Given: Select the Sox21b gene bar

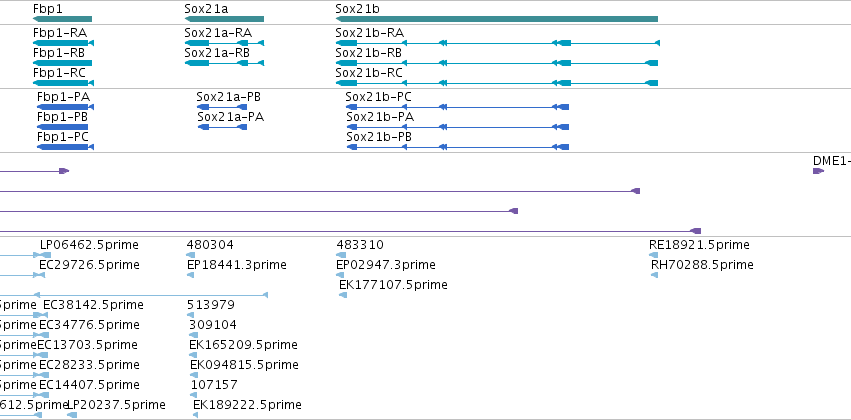Looking at the screenshot, I should coord(497,19).
